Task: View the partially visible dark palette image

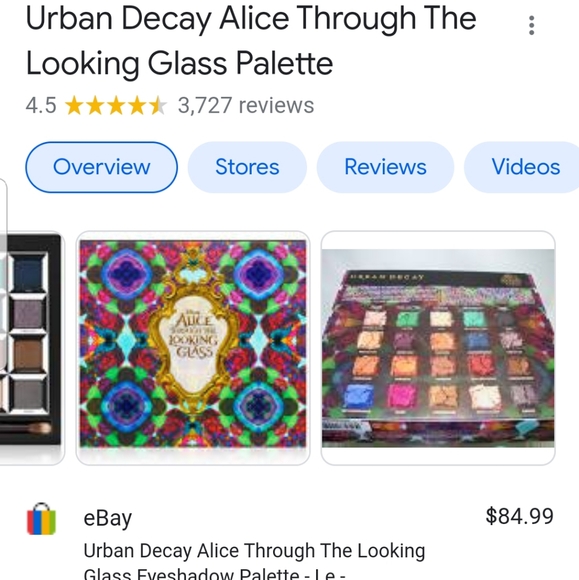Action: [33, 348]
